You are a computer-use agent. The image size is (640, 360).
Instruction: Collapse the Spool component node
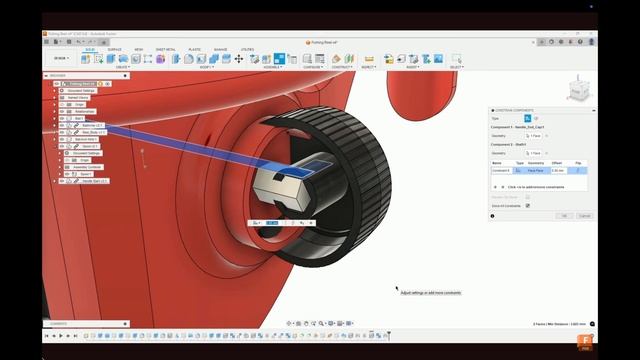click(x=55, y=146)
